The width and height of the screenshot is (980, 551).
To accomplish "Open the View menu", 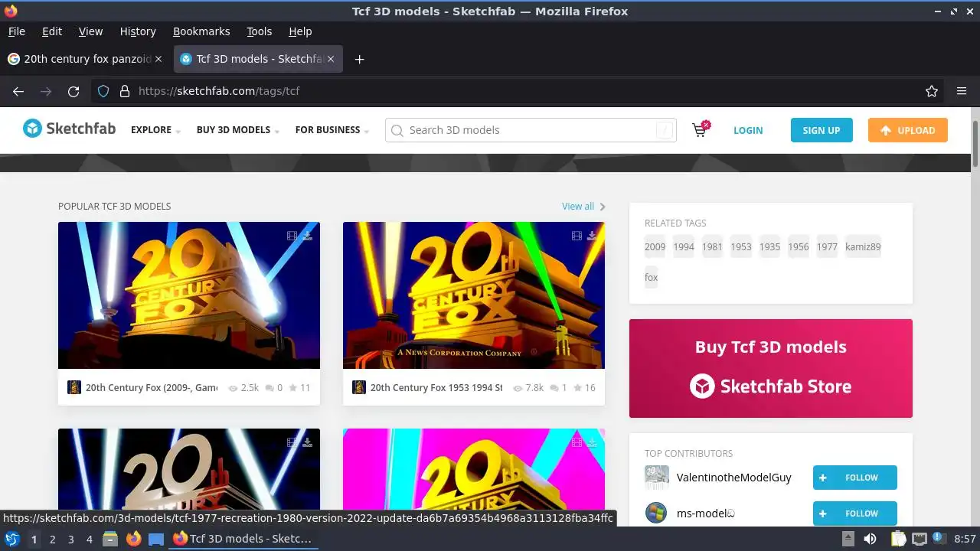I will pos(90,31).
